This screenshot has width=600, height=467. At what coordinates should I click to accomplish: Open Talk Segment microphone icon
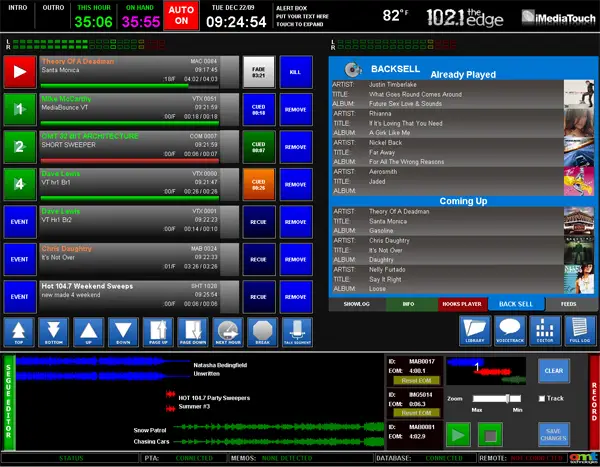click(297, 332)
